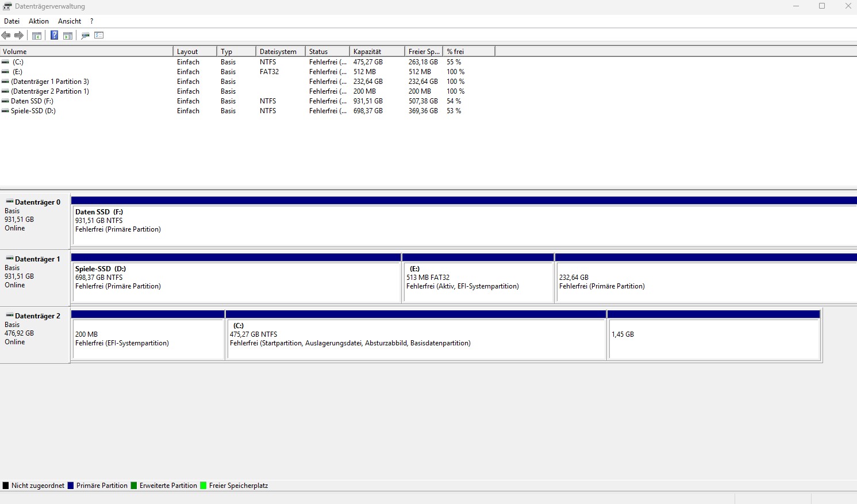Open the Datei menu
Image resolution: width=857 pixels, height=504 pixels.
pos(11,21)
